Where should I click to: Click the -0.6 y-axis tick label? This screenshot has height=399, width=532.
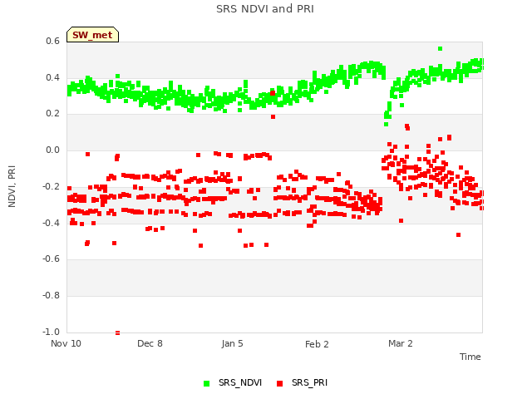pyautogui.click(x=51, y=259)
